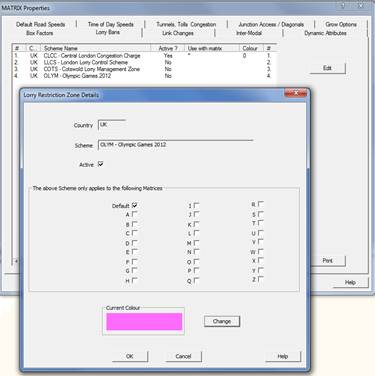This screenshot has width=375, height=376.
Task: Click Help button in MATRIX Properties window
Action: tap(350, 282)
